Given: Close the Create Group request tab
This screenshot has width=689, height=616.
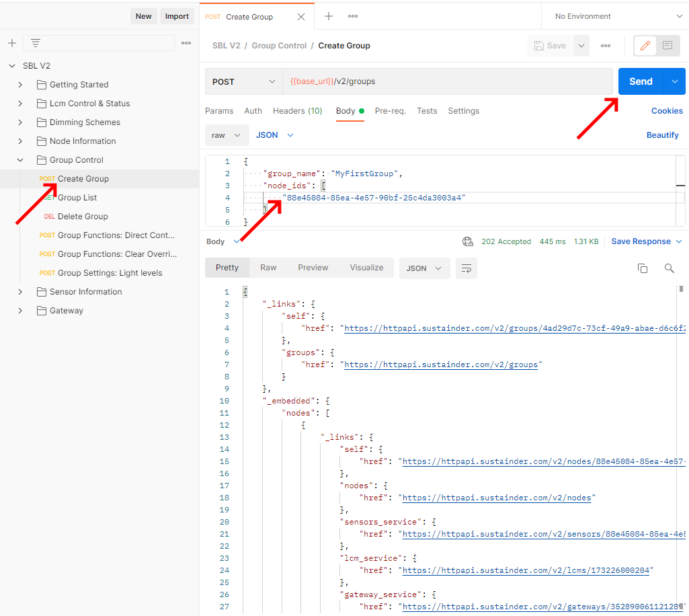Looking at the screenshot, I should [x=300, y=17].
